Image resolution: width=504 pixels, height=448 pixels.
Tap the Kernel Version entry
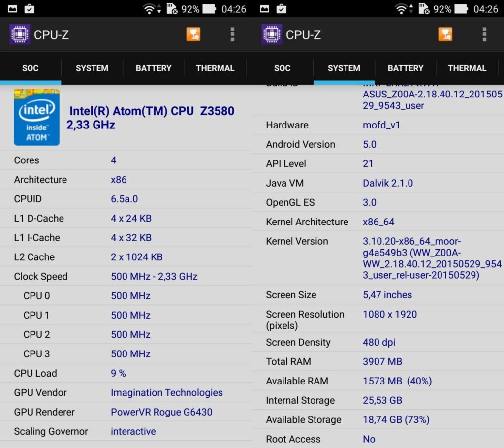pos(378,258)
